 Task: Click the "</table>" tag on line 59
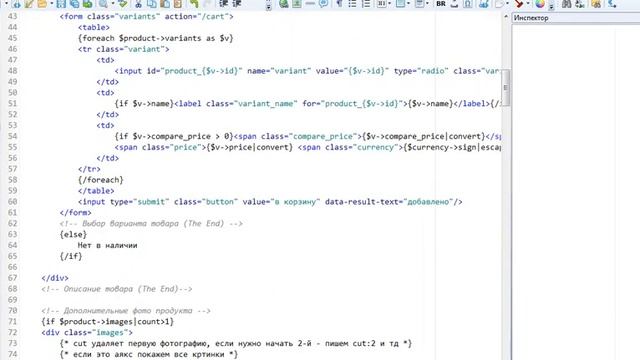pyautogui.click(x=96, y=191)
